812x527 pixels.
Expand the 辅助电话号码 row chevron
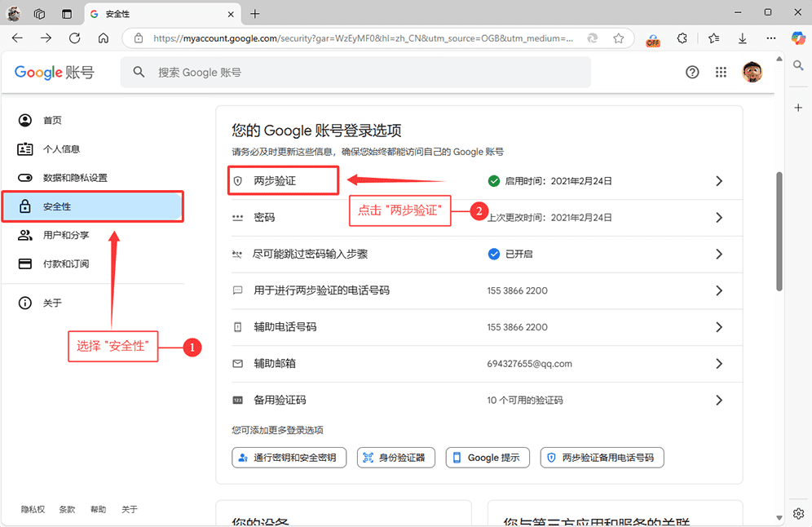pyautogui.click(x=719, y=327)
